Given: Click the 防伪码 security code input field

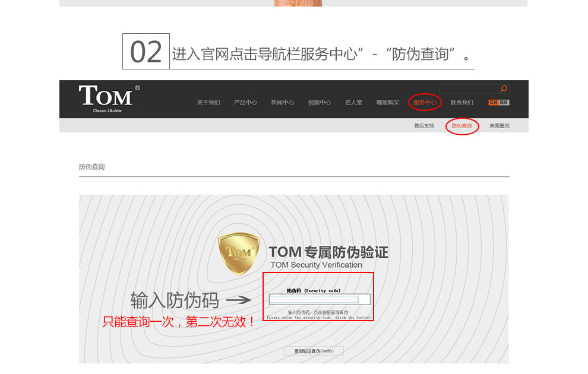Looking at the screenshot, I should pos(320,299).
